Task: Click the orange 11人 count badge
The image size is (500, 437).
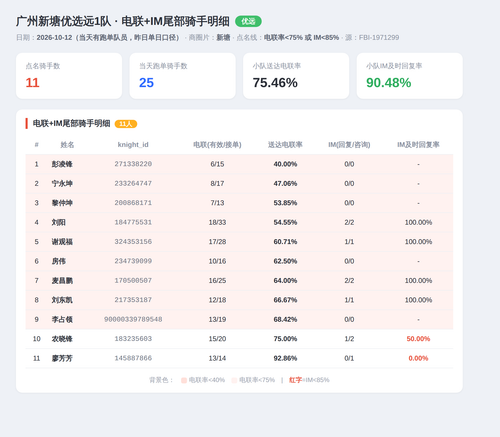Action: click(126, 124)
